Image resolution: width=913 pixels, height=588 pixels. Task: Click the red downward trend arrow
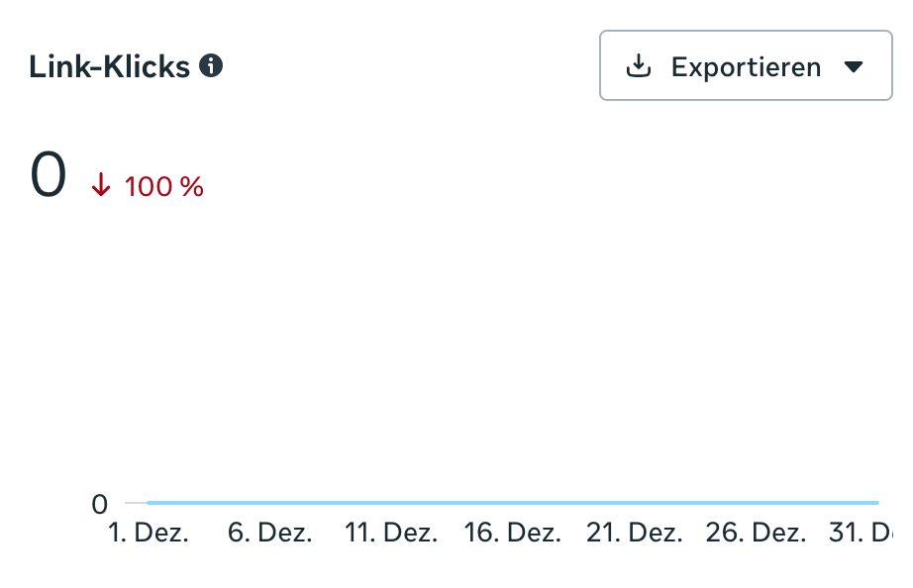coord(101,185)
